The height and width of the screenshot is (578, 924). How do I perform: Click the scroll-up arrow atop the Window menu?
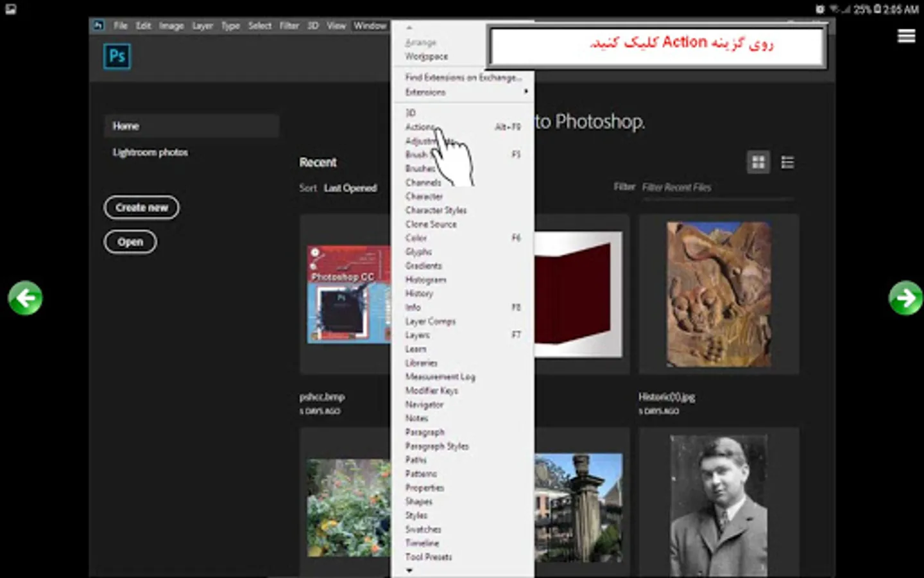(x=409, y=28)
